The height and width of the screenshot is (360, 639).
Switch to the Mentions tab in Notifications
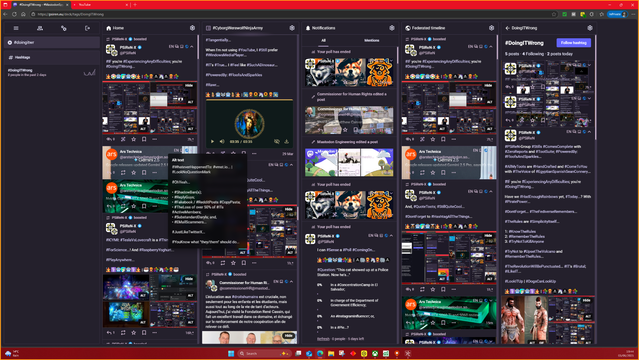[x=372, y=40]
